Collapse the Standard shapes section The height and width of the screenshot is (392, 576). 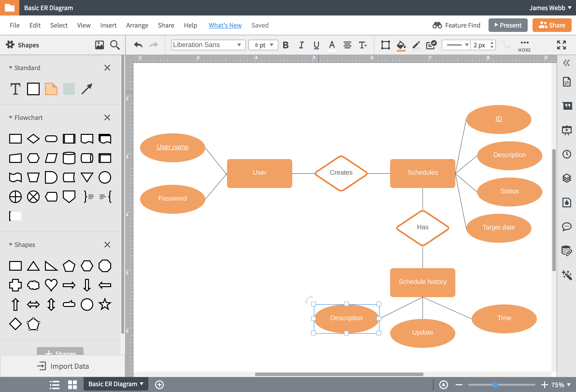coord(10,67)
